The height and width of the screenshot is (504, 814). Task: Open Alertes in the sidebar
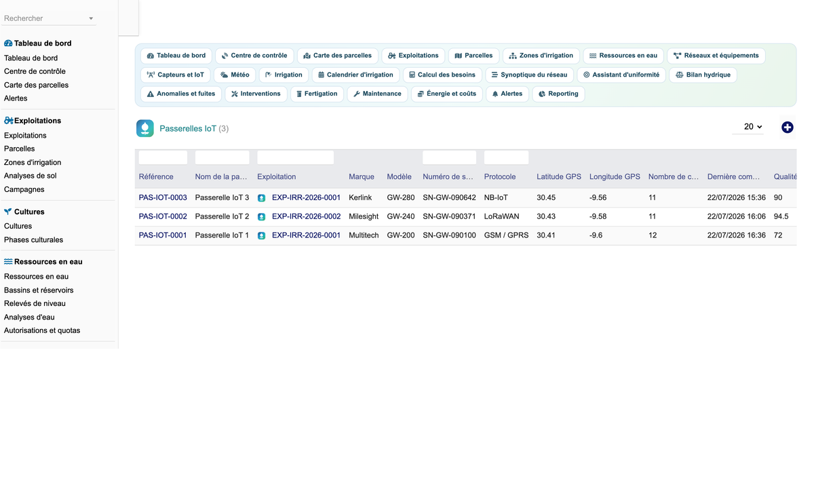[x=16, y=98]
